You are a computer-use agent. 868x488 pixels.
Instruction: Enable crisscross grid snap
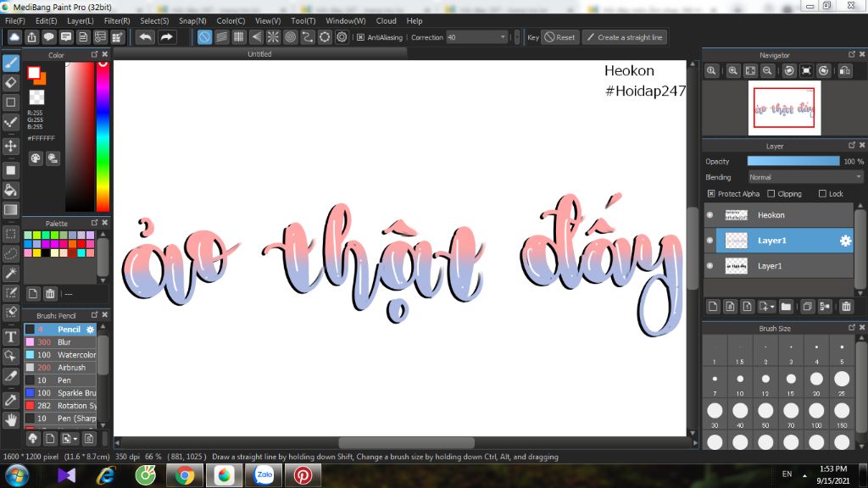(238, 37)
